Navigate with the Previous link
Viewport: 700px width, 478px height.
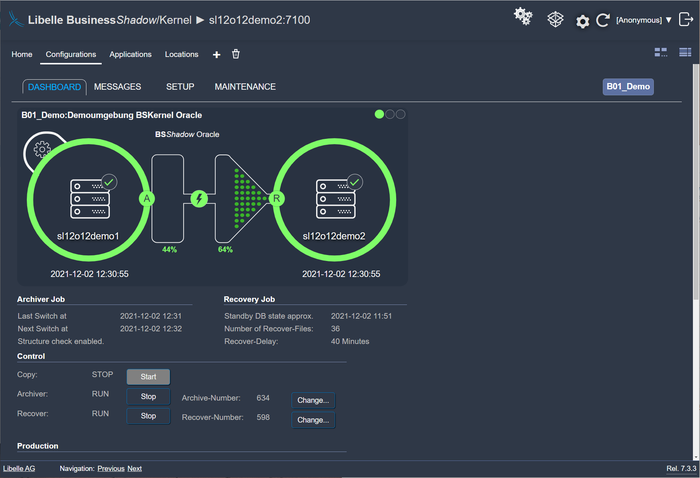[x=111, y=468]
